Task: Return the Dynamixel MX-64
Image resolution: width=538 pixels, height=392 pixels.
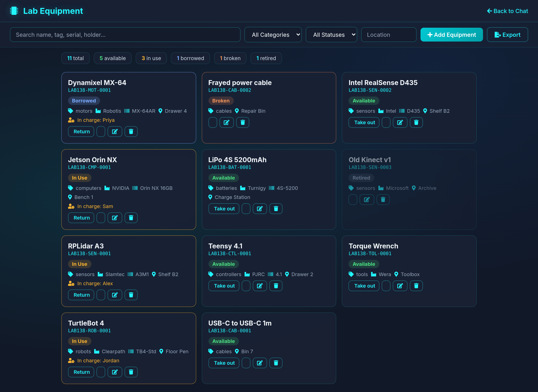Action: pyautogui.click(x=81, y=132)
